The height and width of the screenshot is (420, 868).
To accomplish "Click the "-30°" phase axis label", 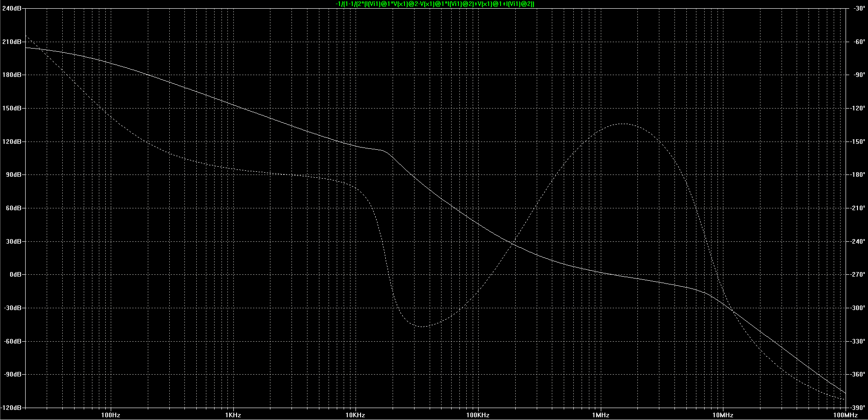I will (859, 9).
